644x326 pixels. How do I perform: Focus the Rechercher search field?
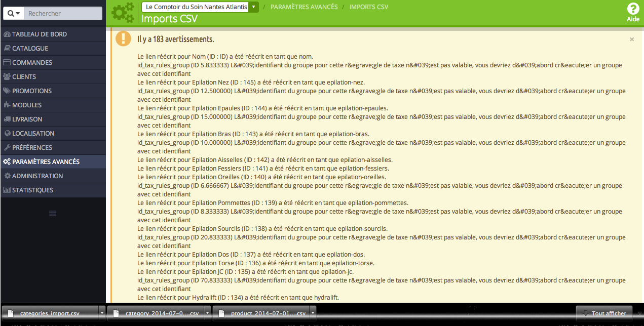[63, 14]
